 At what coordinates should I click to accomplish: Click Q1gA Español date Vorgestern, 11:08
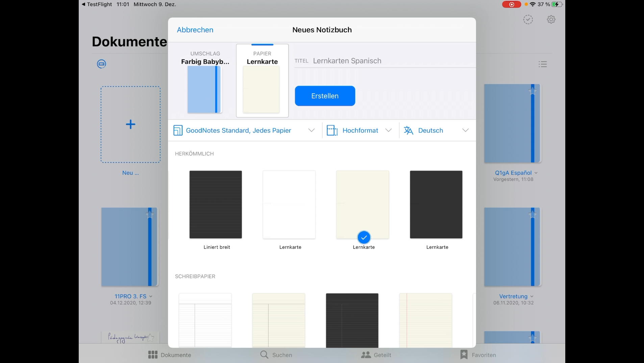pos(513,179)
